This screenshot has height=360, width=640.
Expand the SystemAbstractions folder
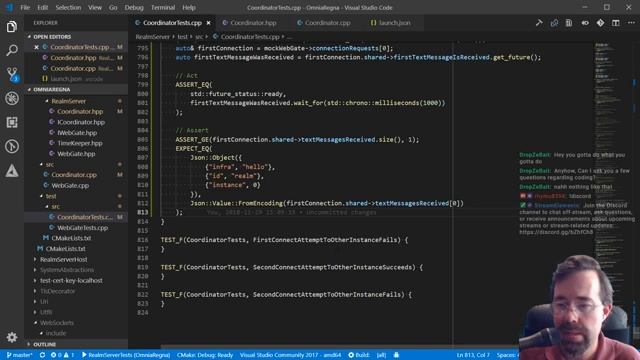tap(67, 270)
